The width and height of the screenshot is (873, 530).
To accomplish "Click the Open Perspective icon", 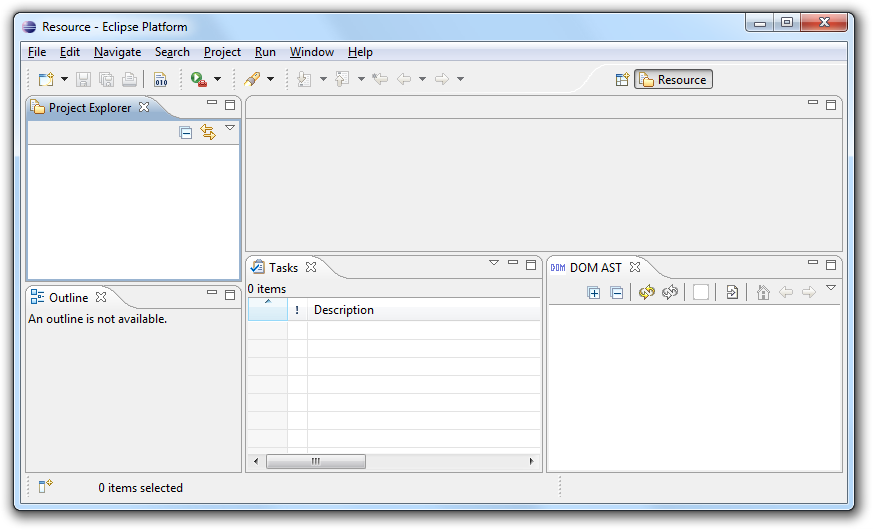I will (x=622, y=80).
